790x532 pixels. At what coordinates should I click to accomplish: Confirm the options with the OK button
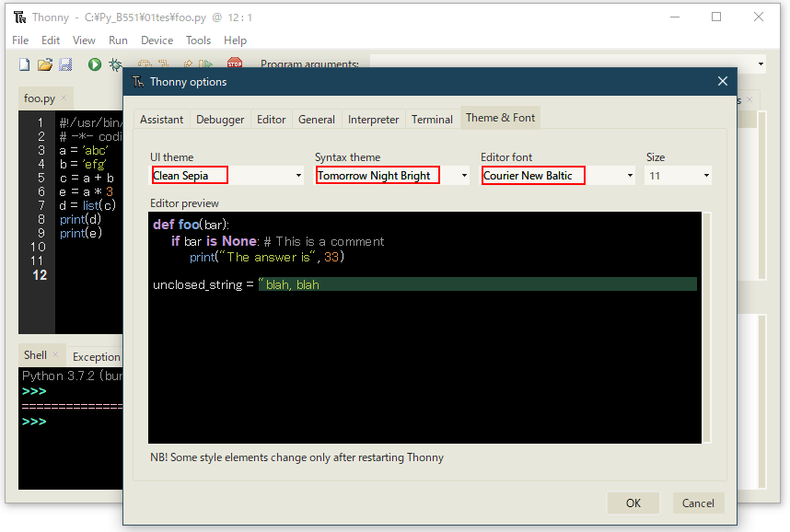coord(633,503)
